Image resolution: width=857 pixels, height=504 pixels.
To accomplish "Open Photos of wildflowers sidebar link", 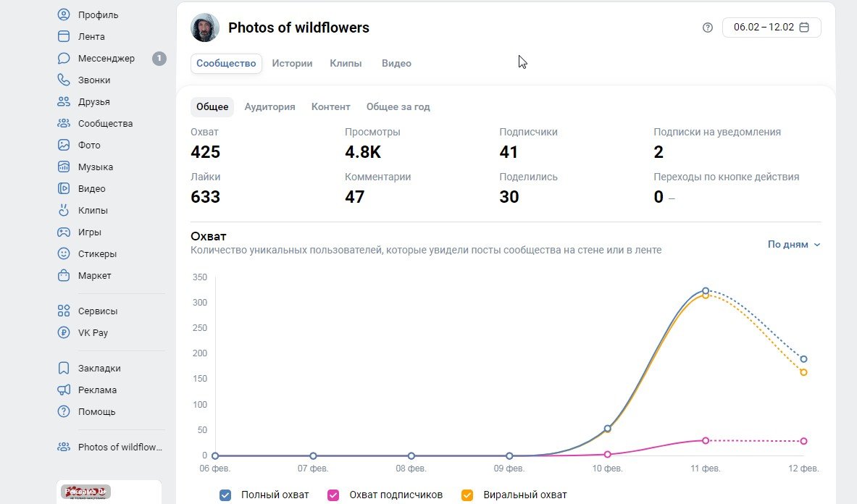I will point(120,448).
